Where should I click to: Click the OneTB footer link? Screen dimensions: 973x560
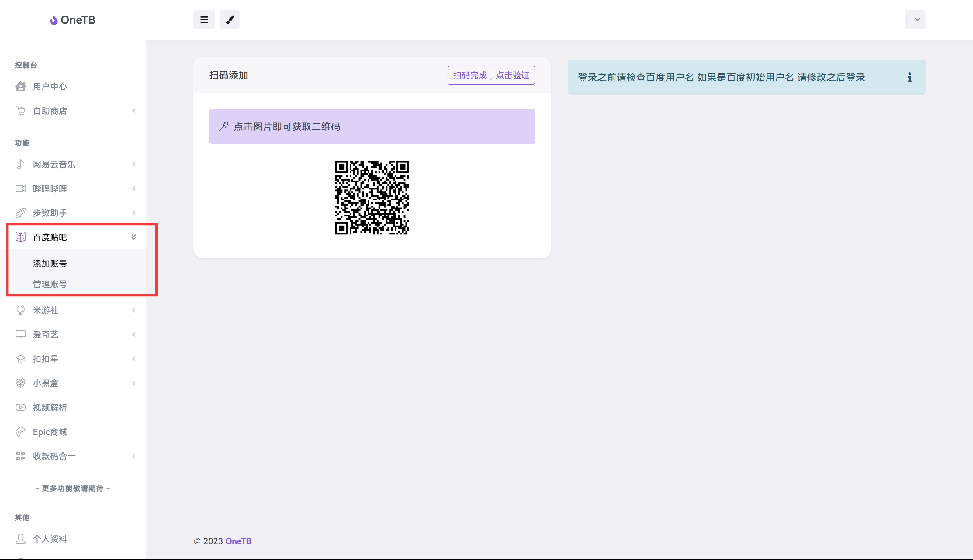click(x=238, y=541)
